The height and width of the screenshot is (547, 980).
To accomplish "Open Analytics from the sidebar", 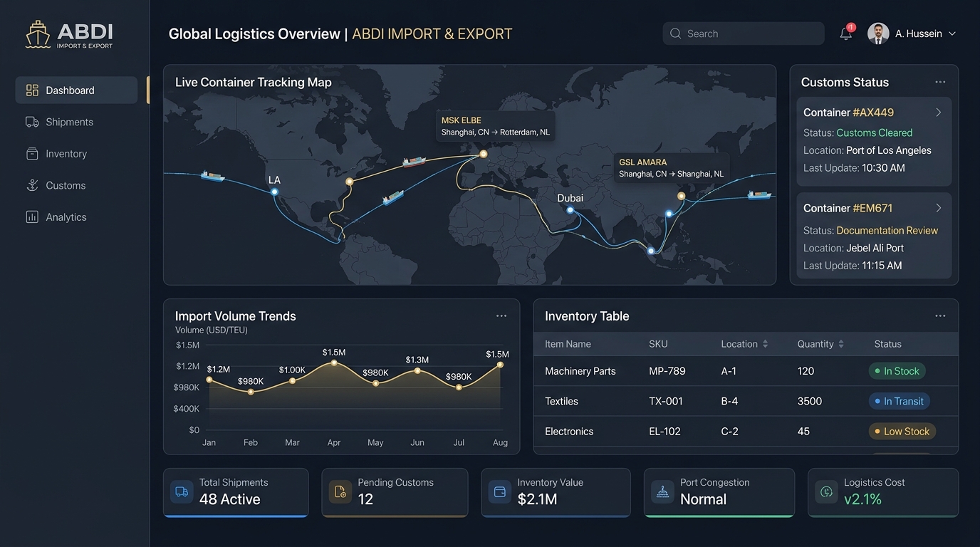I will point(76,217).
